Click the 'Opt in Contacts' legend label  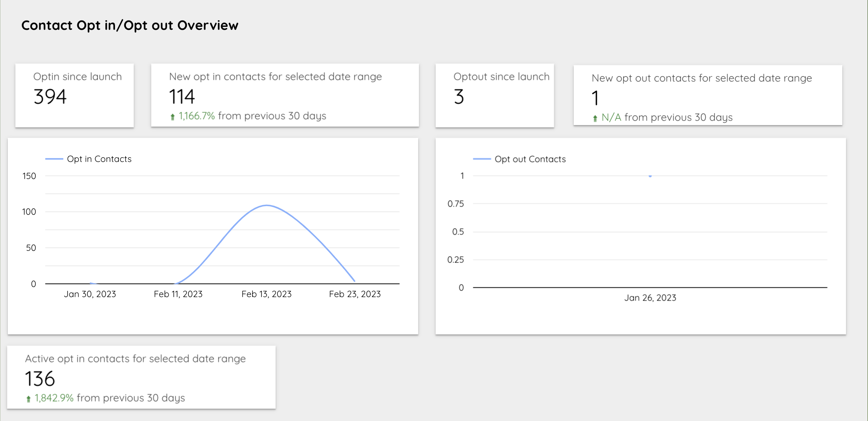tap(99, 159)
